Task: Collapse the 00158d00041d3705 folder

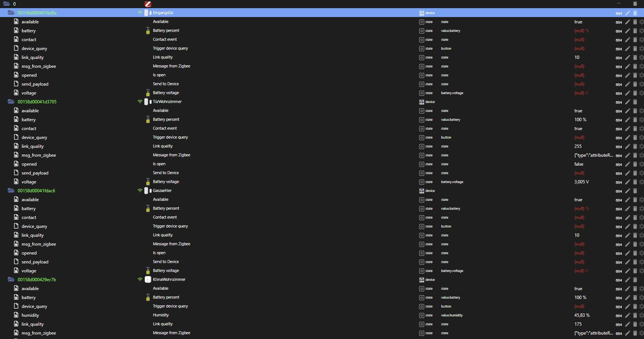Action: click(11, 102)
